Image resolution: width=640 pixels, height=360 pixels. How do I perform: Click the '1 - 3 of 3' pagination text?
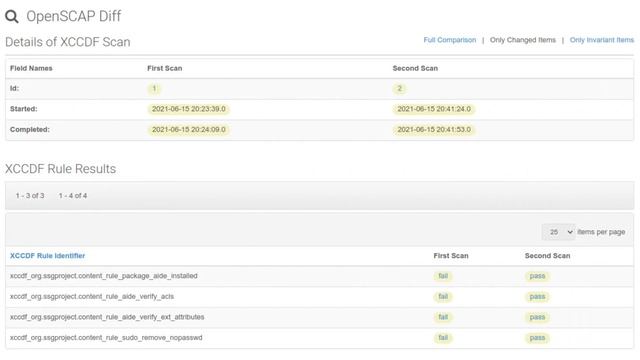coord(30,196)
